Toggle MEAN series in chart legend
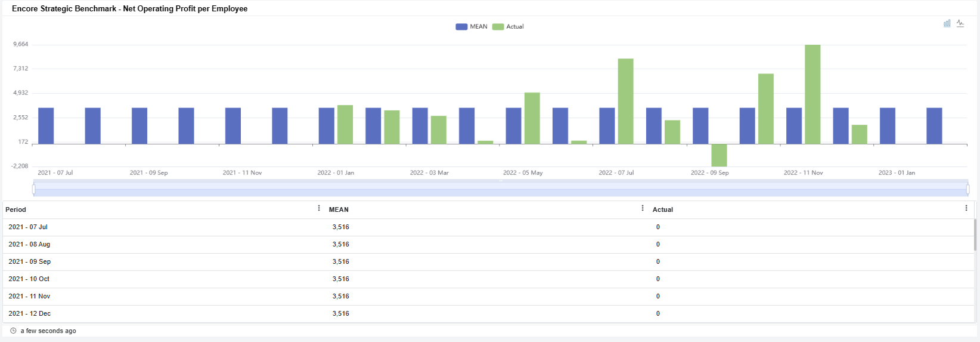Viewport: 980px width, 342px height. coord(472,27)
